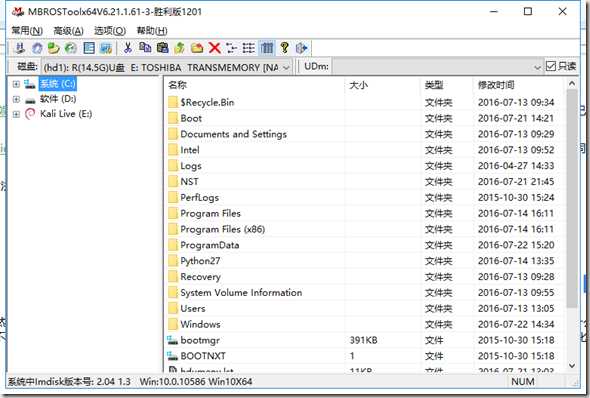The image size is (590, 398).
Task: Expand the 系统 (C:) tree node
Action: (16, 84)
